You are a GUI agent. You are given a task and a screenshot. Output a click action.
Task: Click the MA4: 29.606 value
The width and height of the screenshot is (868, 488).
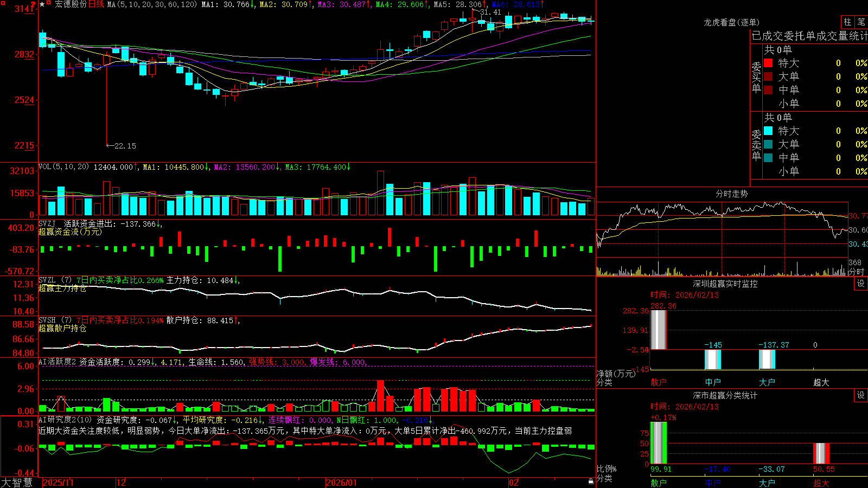pos(402,4)
